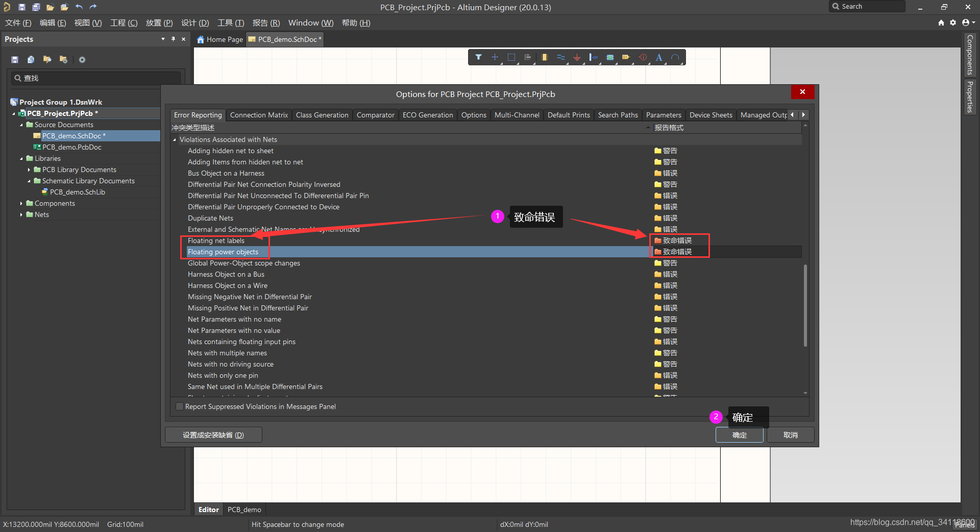Select the selection filter funnel tool
The width and height of the screenshot is (980, 532).
coord(478,57)
